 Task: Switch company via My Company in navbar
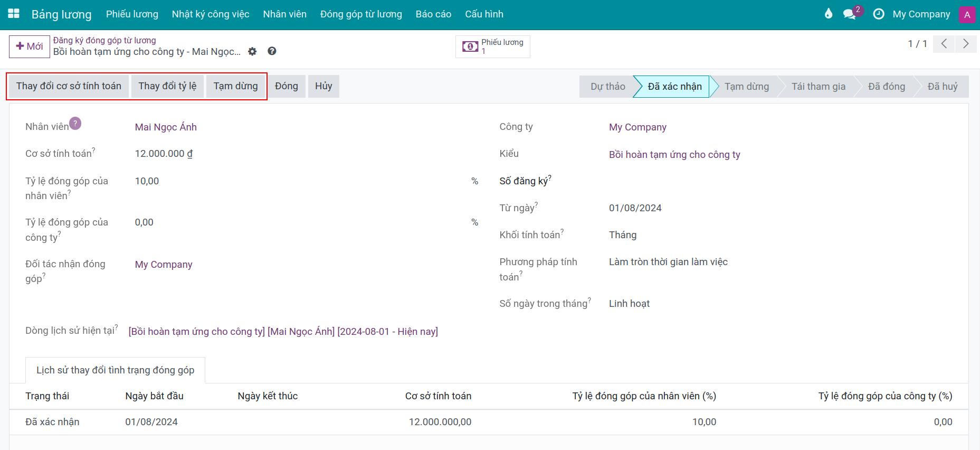921,14
